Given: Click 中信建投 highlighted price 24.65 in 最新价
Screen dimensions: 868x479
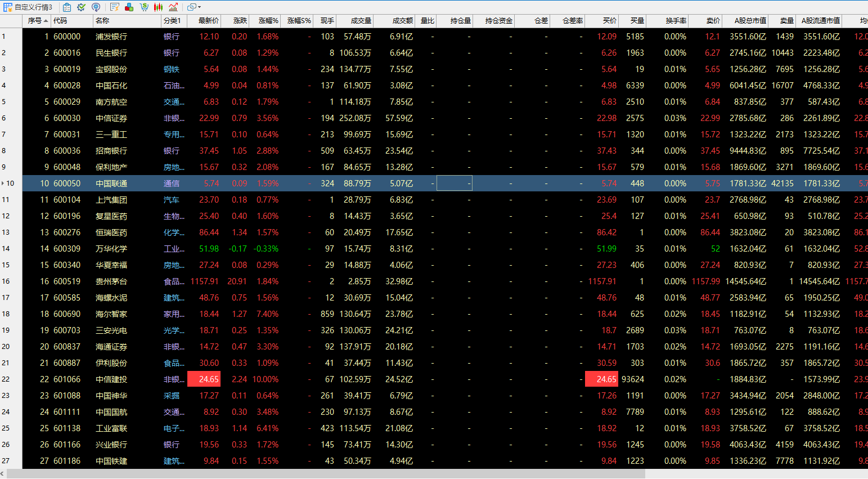Looking at the screenshot, I should [x=204, y=379].
